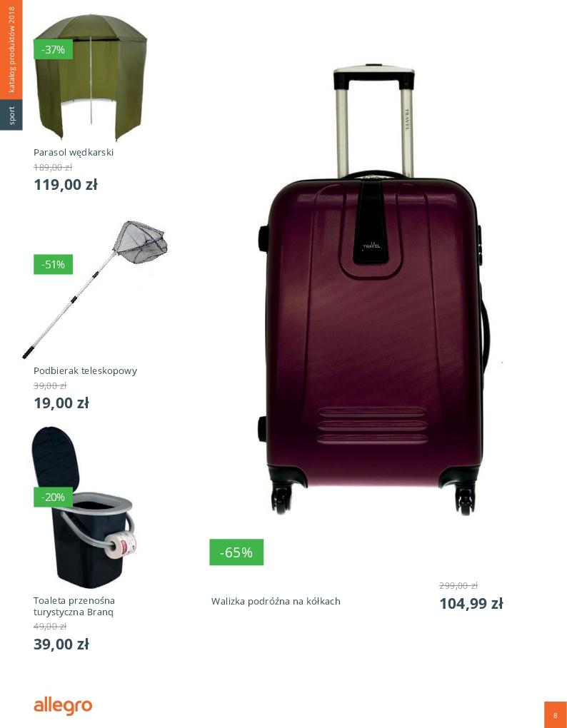
Task: Open the fishing umbrella product image
Action: 91,76
